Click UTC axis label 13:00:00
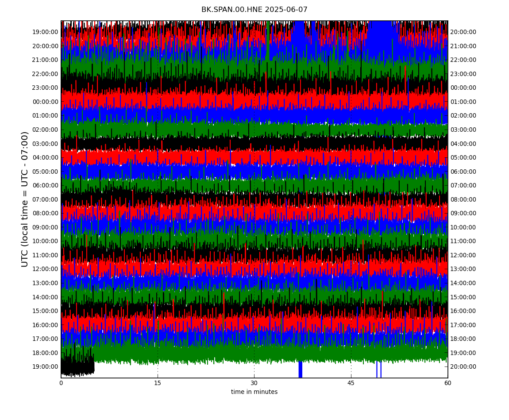The height and width of the screenshot is (420, 509). pos(46,283)
